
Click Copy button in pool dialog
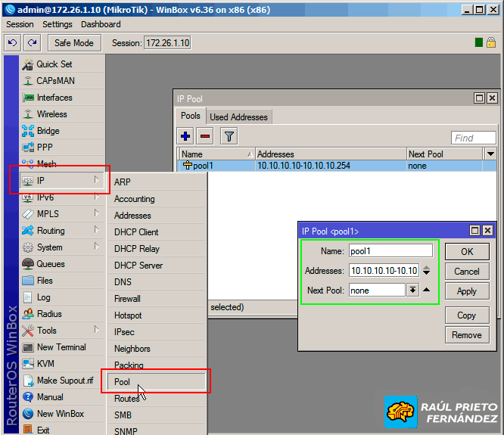pos(466,315)
